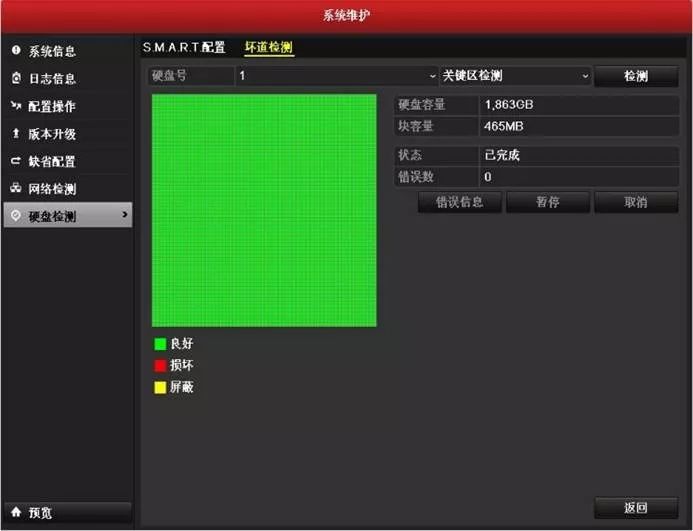The image size is (693, 531).
Task: Click the 配置操作 tools icon
Action: (16, 106)
